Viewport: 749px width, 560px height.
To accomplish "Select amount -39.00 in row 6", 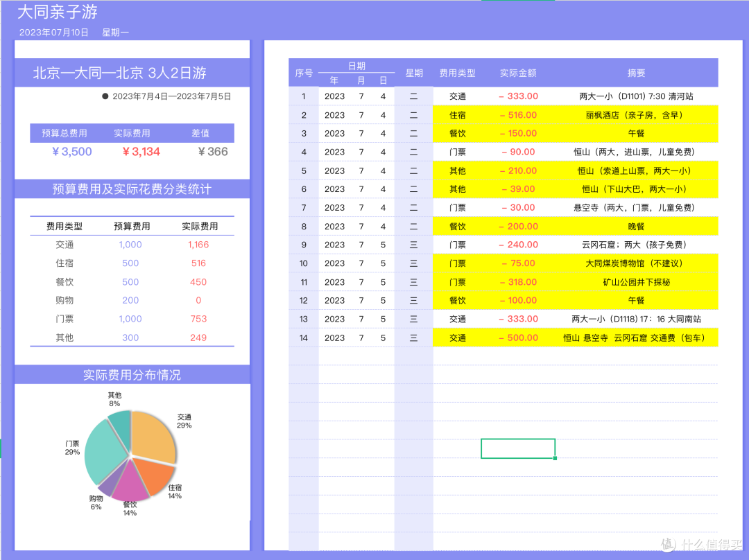I will 519,189.
